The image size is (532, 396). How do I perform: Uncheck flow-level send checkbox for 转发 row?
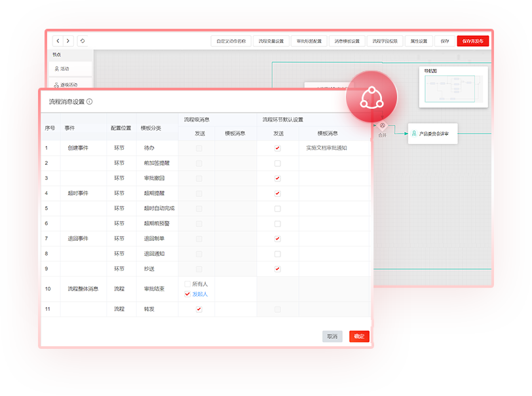pos(199,309)
